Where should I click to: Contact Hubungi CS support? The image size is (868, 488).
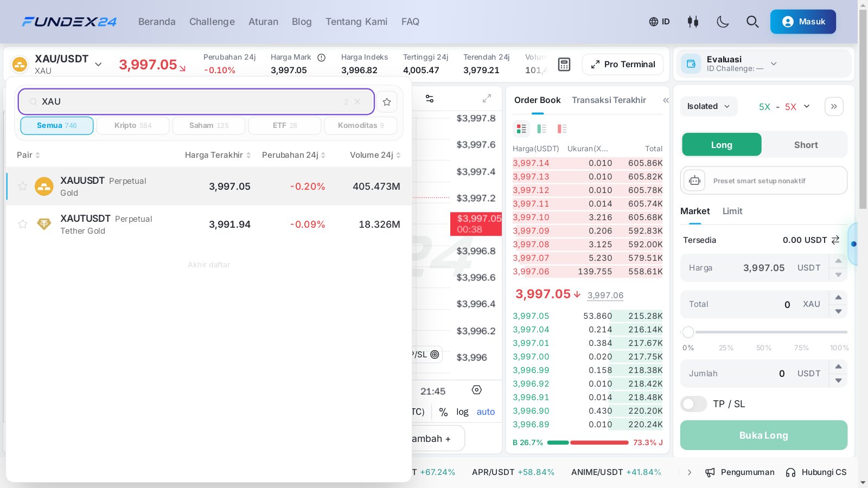[816, 472]
